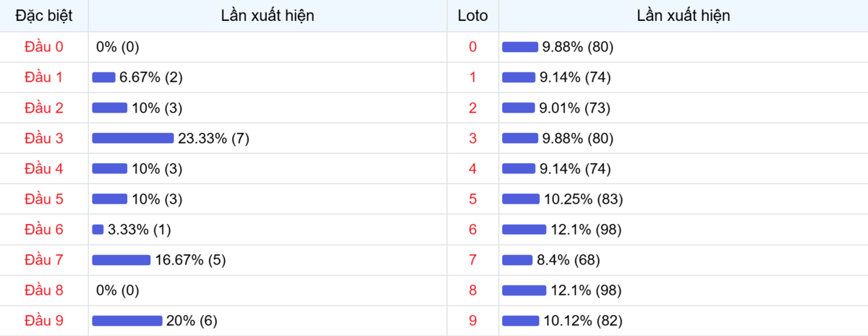Click the 10.25% (83) bar

[521, 199]
